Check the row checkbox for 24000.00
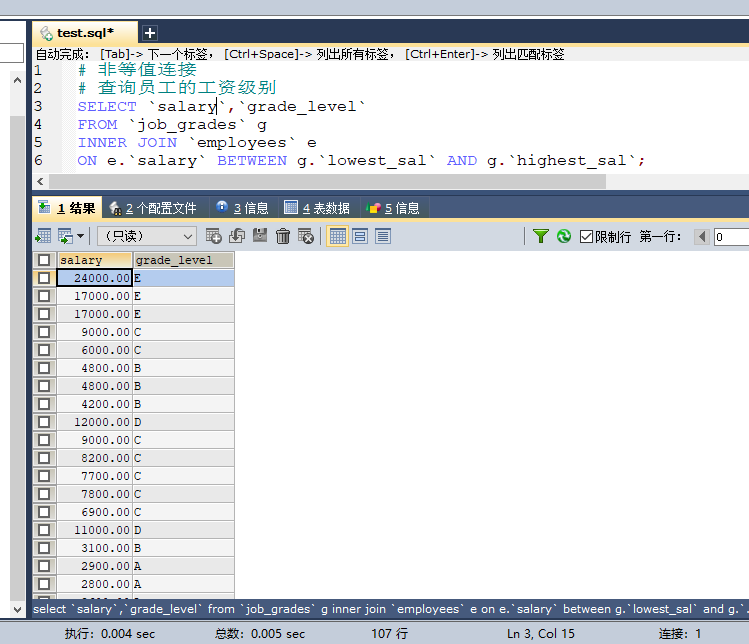Viewport: 749px width, 644px height. point(44,278)
